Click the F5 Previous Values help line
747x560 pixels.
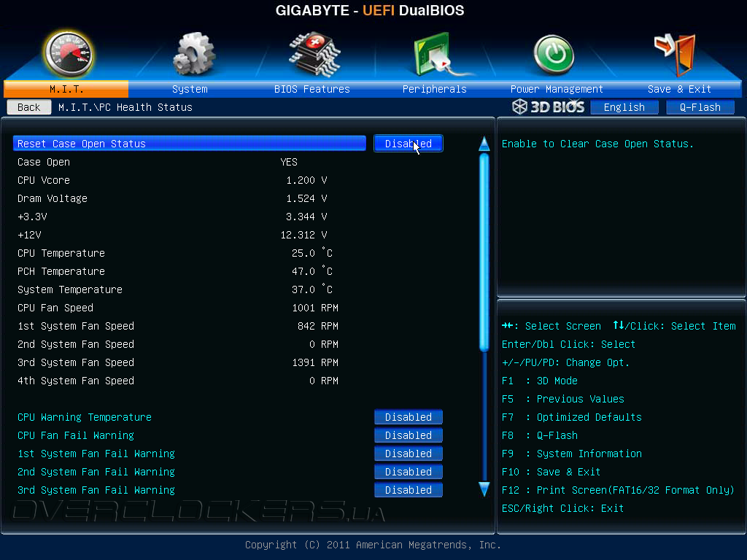click(x=563, y=399)
